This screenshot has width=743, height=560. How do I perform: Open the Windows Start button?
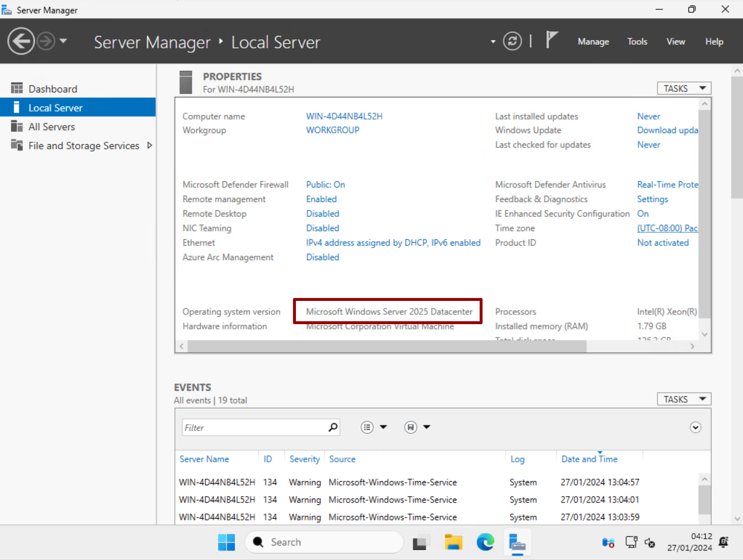coord(226,542)
